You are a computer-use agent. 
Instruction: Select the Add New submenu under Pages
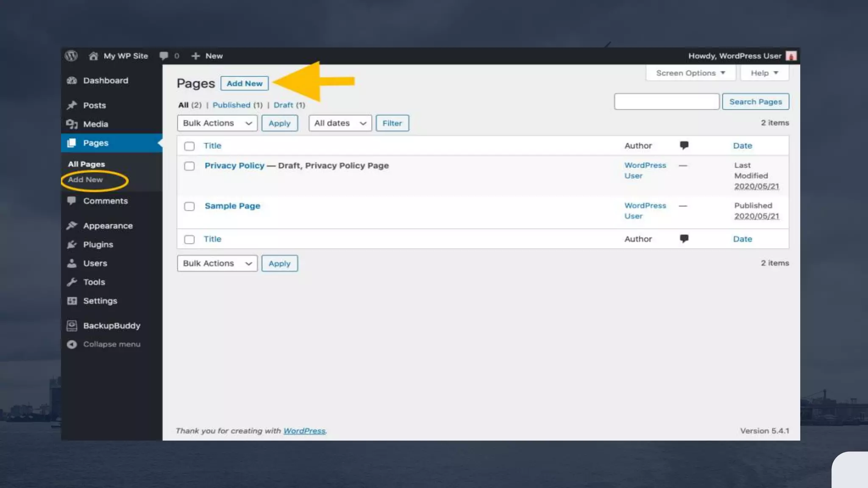85,180
